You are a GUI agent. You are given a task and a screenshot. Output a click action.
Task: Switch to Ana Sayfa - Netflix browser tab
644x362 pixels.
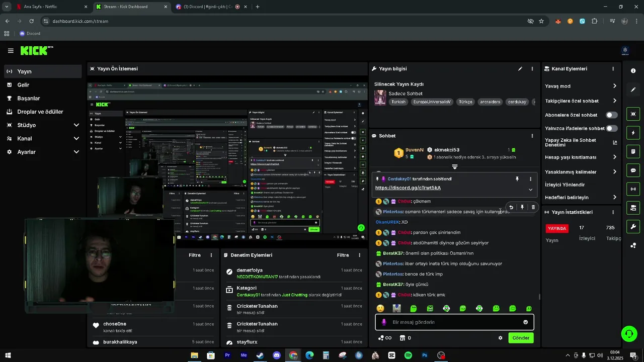[52, 7]
